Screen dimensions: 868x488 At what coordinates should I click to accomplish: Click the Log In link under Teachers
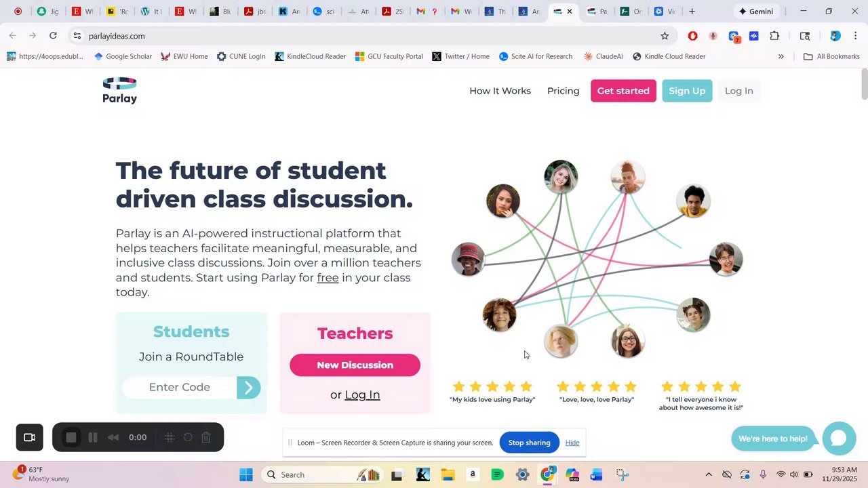tap(362, 394)
